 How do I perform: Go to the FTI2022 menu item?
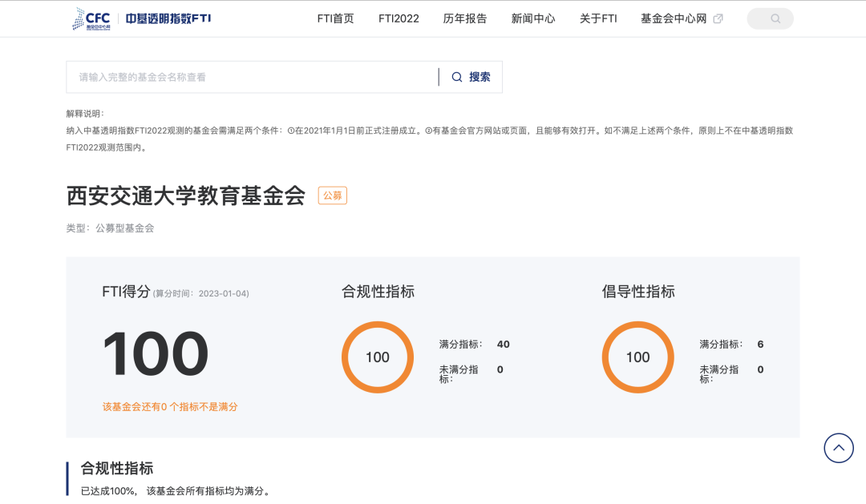coord(399,18)
